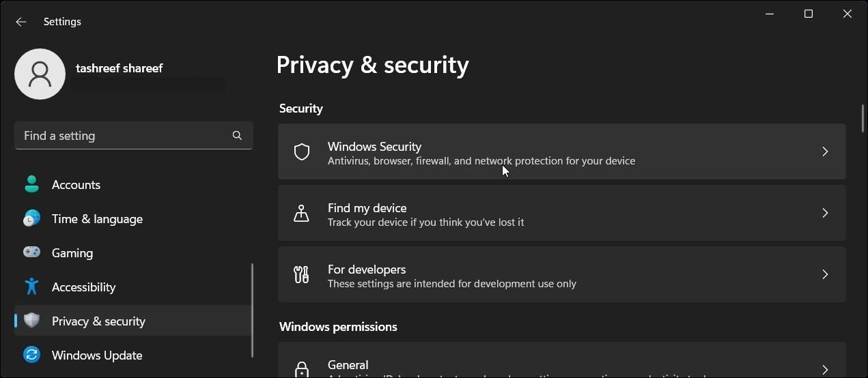This screenshot has height=378, width=868.
Task: Select Privacy & security in sidebar
Action: (x=98, y=321)
